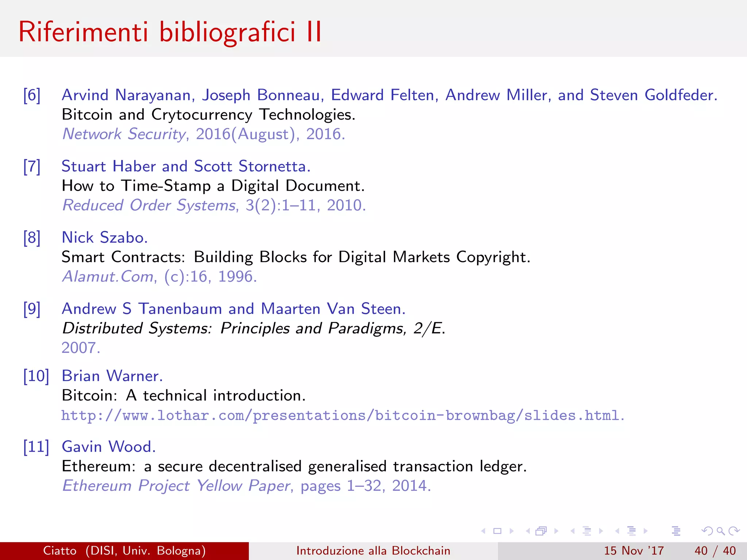This screenshot has height=560, width=747.
Task: Click the title 'Ethereum: a secure decentralised generalised transaction ledger.'
Action: (x=294, y=466)
